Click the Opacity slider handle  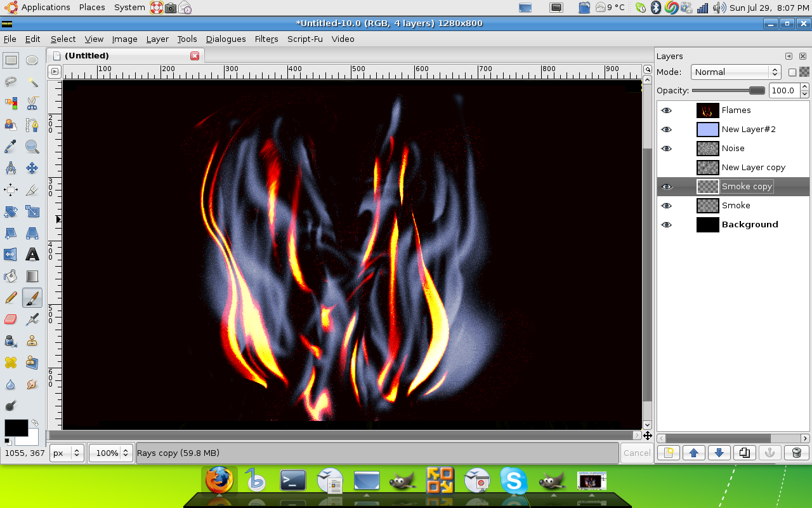(x=757, y=90)
